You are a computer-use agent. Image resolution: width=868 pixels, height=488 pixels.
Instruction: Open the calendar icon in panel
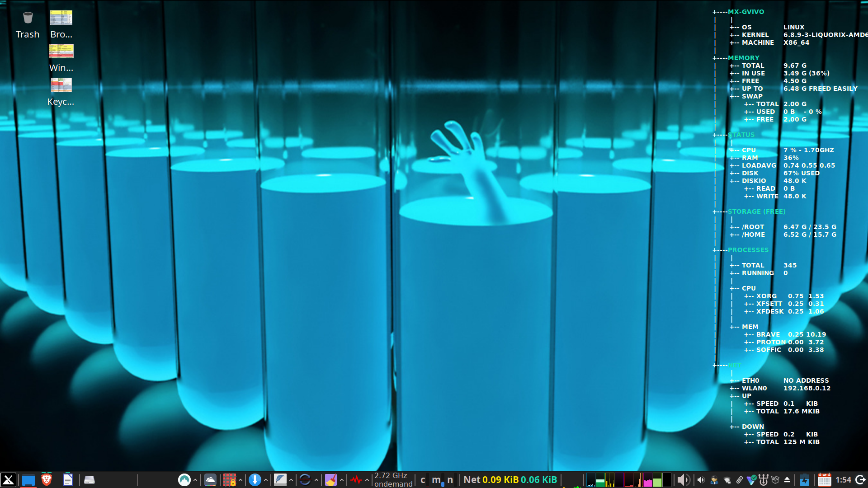tap(824, 480)
